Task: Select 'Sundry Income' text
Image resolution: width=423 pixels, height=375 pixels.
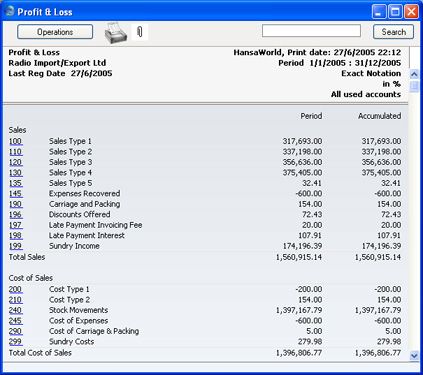Action: pyautogui.click(x=74, y=246)
